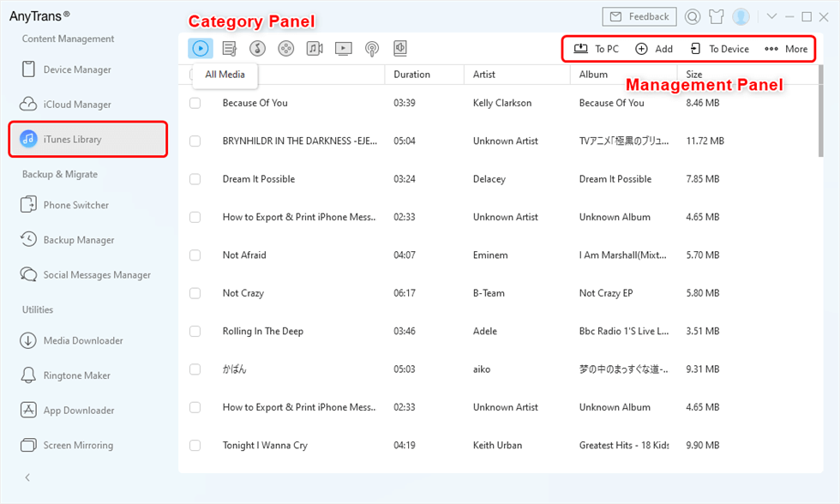
Task: Sort by the Duration column header
Action: click(x=423, y=75)
